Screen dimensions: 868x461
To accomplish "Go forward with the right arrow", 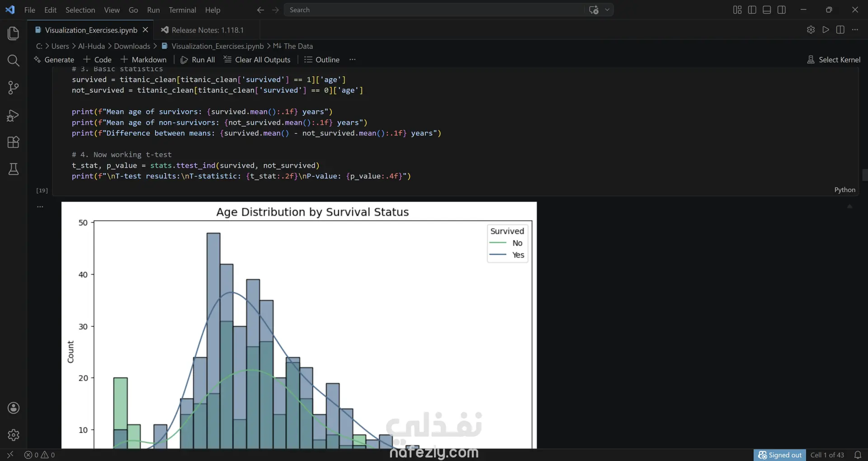I will point(275,10).
